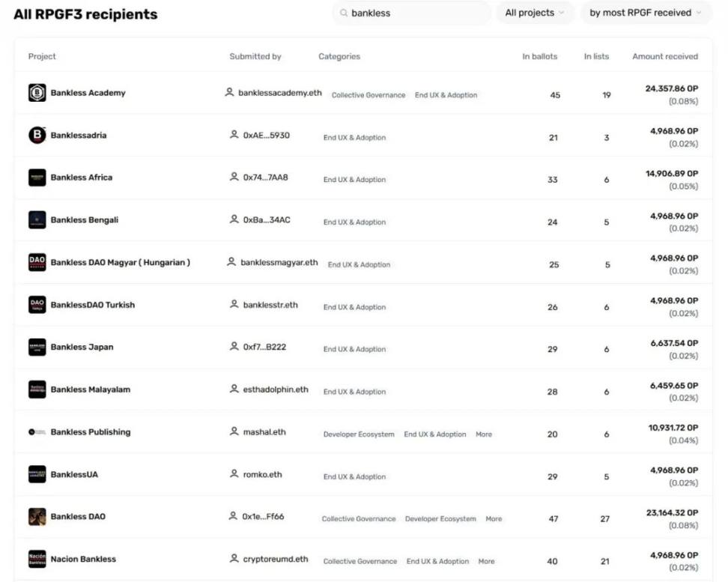Expand More categories on Bankless DAO row

point(494,519)
